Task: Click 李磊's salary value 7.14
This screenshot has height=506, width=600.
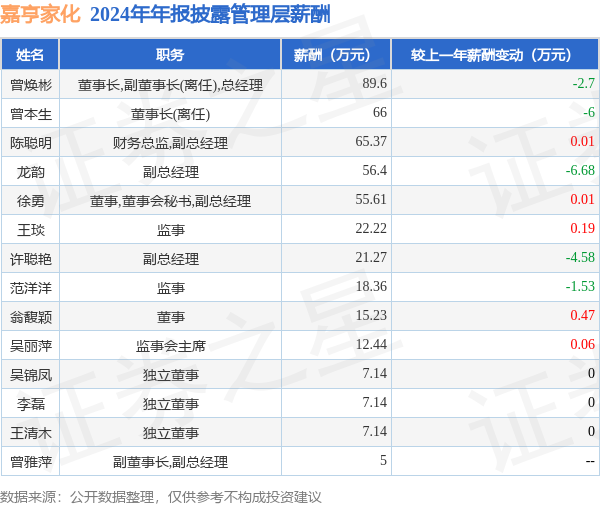Action: 375,402
